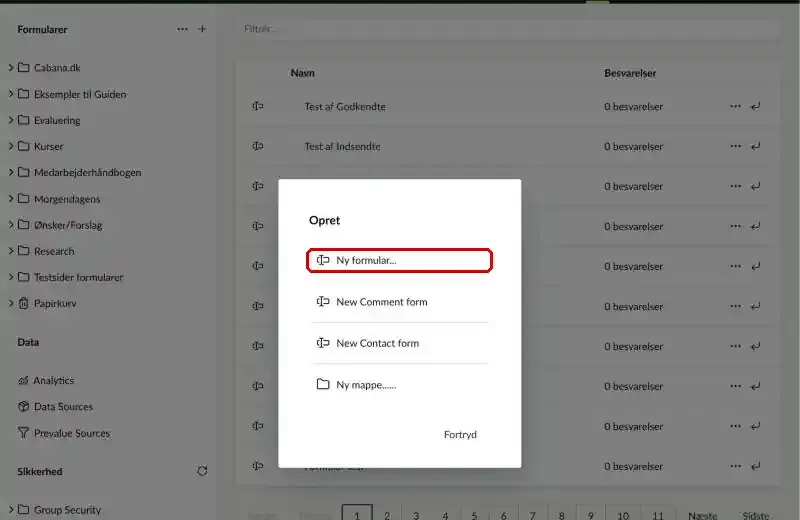Open three-dots menu for Test af Godkendte
This screenshot has height=520, width=800.
coord(735,106)
